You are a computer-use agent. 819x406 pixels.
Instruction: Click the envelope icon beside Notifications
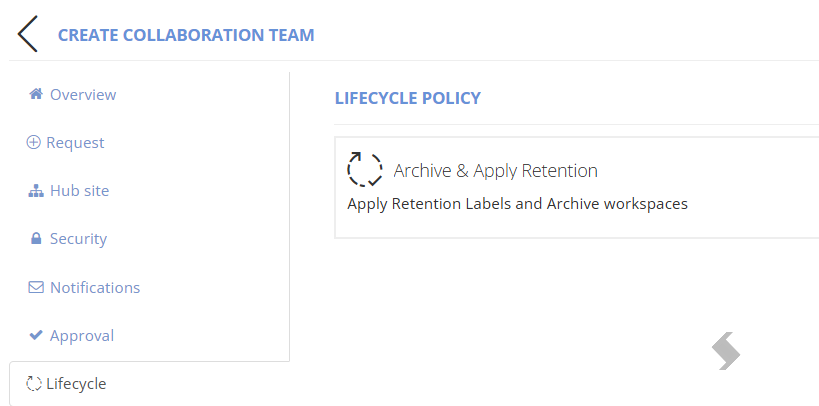[36, 287]
